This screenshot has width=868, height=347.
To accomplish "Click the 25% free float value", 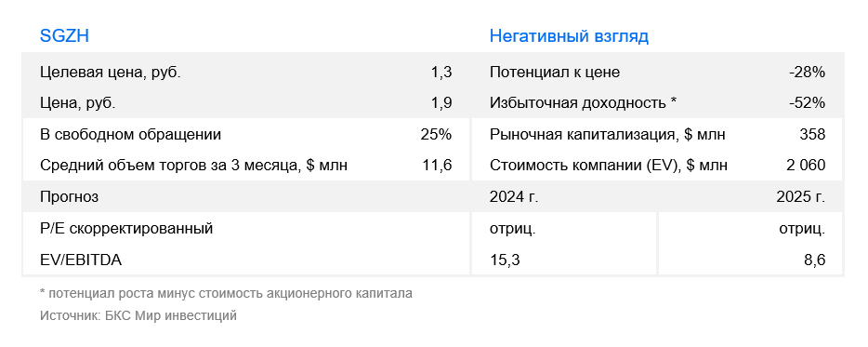I will (436, 134).
